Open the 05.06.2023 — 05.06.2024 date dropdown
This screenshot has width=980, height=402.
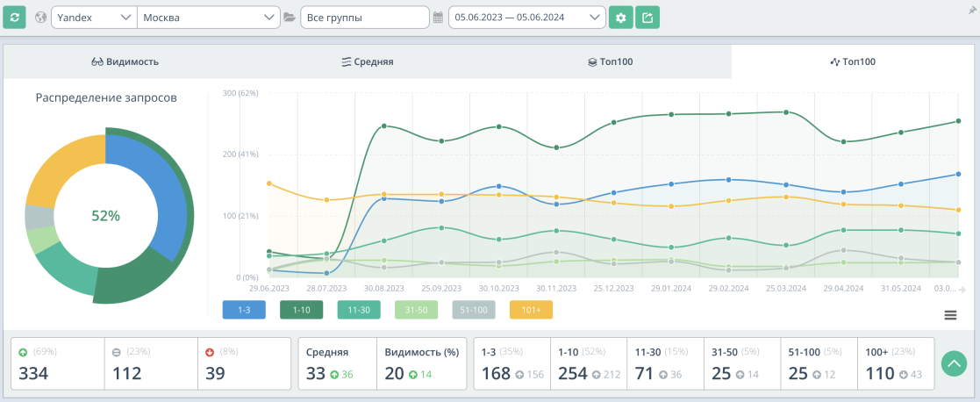[x=527, y=18]
